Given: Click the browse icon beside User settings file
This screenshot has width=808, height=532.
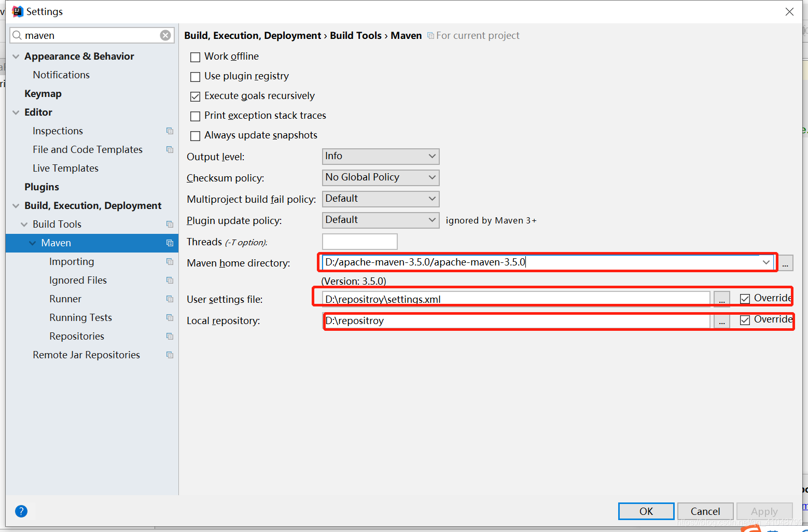Looking at the screenshot, I should [x=721, y=299].
